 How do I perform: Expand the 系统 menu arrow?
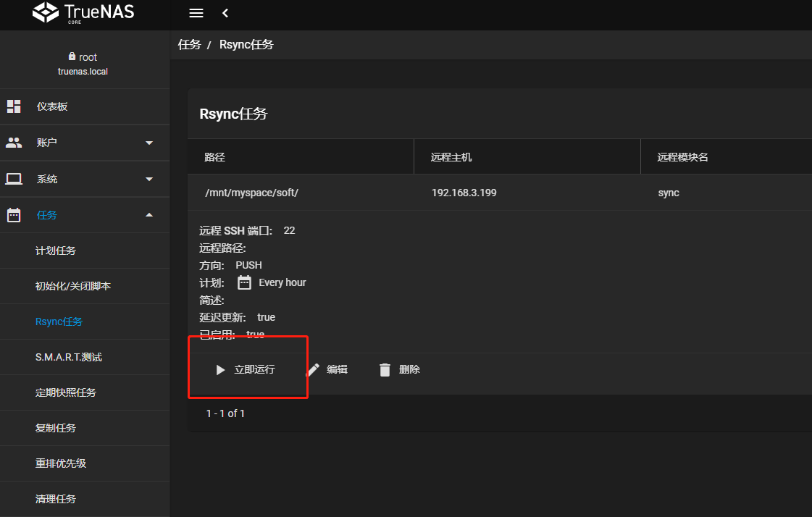[149, 179]
